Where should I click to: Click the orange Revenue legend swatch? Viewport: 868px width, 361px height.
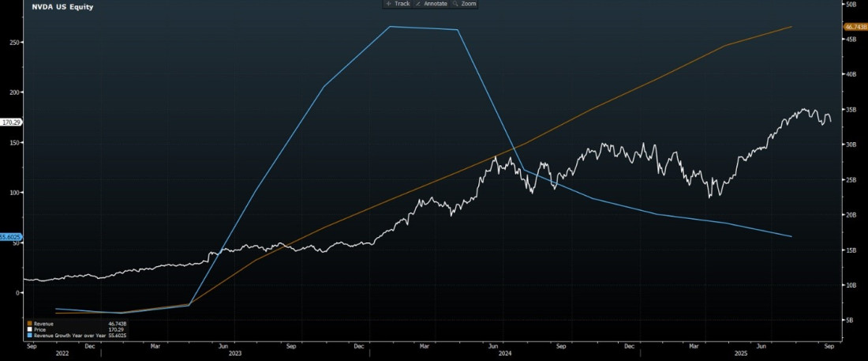pos(29,324)
